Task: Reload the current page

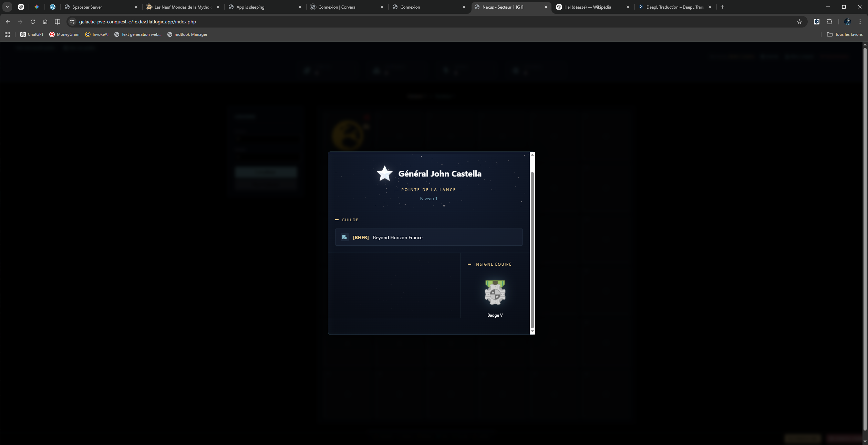Action: tap(33, 22)
